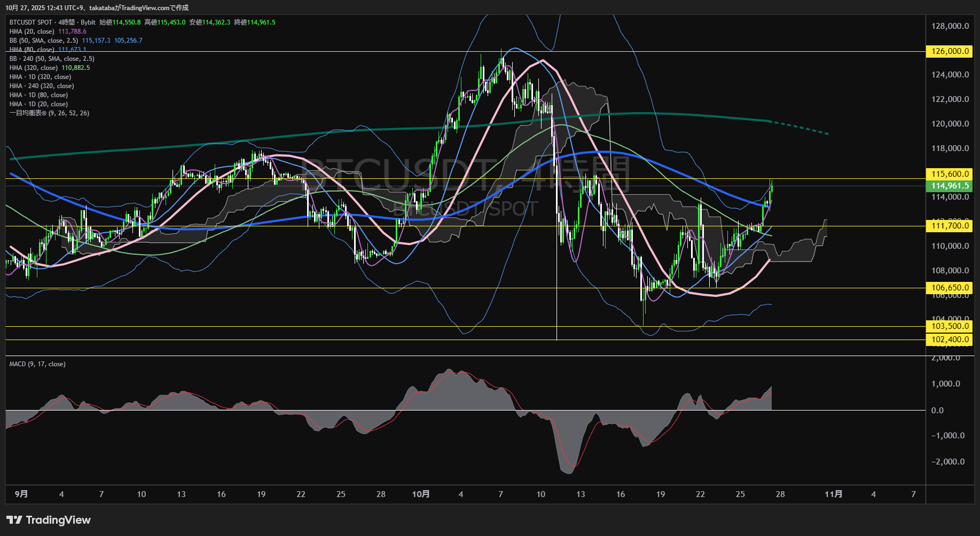Click the MACD (9, 17, close) pane label
The image size is (980, 536).
[x=37, y=364]
